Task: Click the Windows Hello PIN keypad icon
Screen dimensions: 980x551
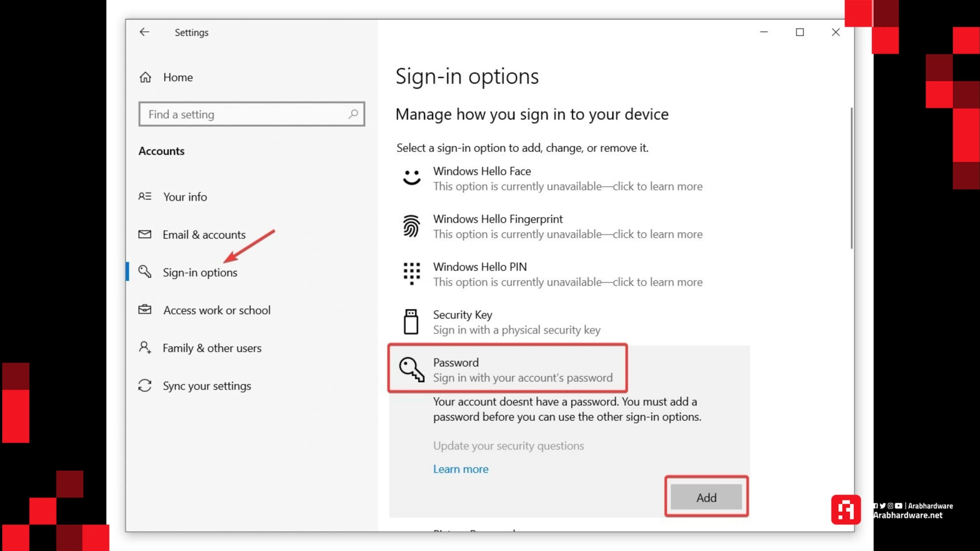Action: pos(412,274)
